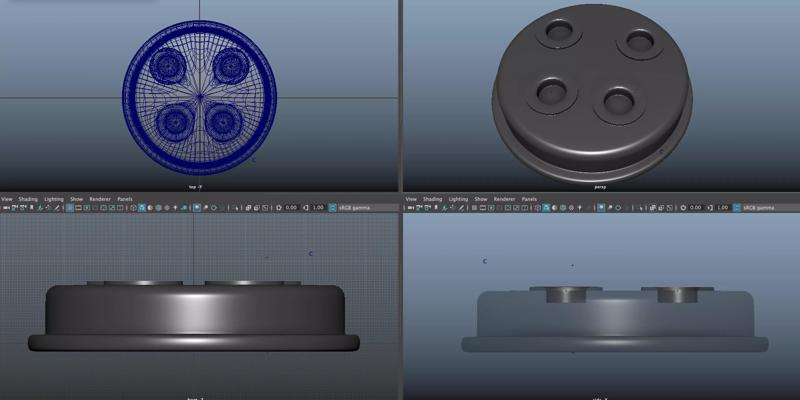Open Shading menu of lower-left panel
Image resolution: width=800 pixels, height=400 pixels.
point(28,199)
